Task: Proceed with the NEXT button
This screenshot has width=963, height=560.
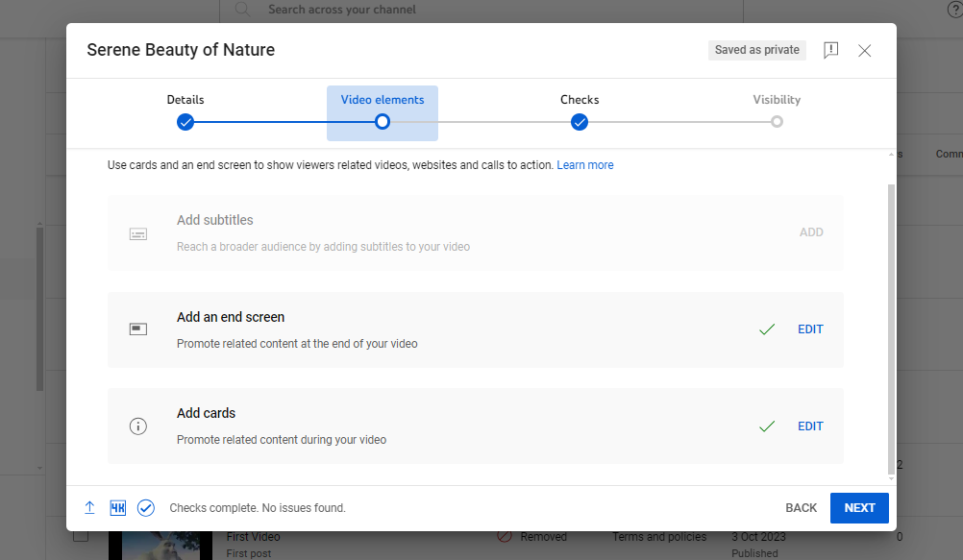Action: (x=859, y=508)
